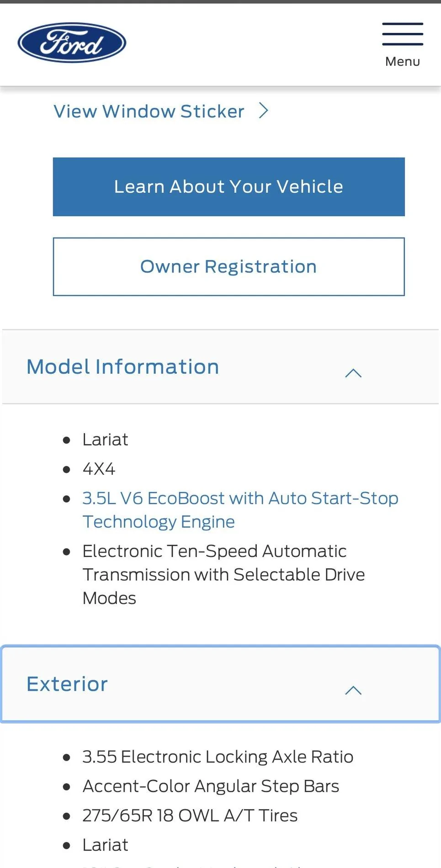Tap the upward chevron in Model Information header

[x=353, y=373]
